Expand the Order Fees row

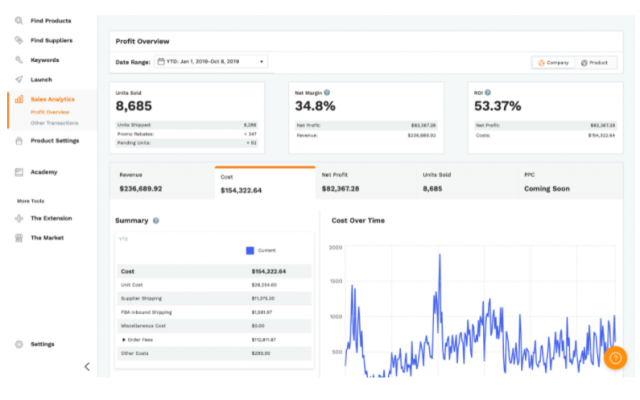coord(124,340)
